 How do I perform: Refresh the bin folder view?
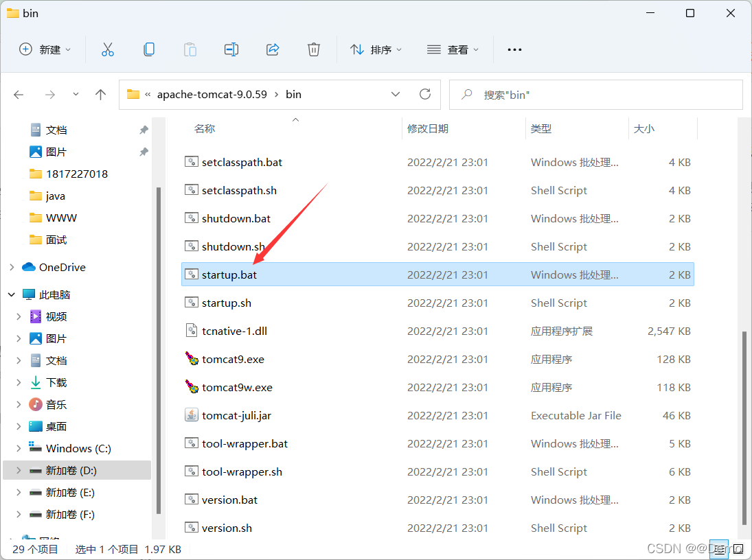point(425,94)
